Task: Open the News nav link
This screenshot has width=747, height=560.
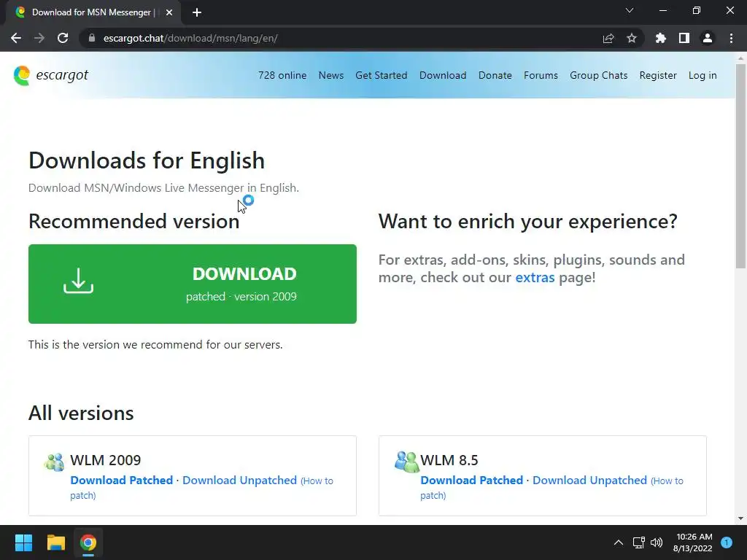Action: 331,75
